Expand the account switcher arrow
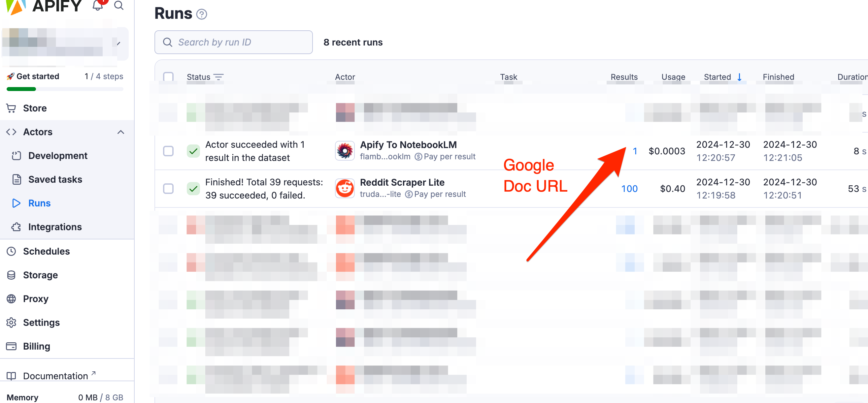The height and width of the screenshot is (403, 868). pyautogui.click(x=118, y=44)
